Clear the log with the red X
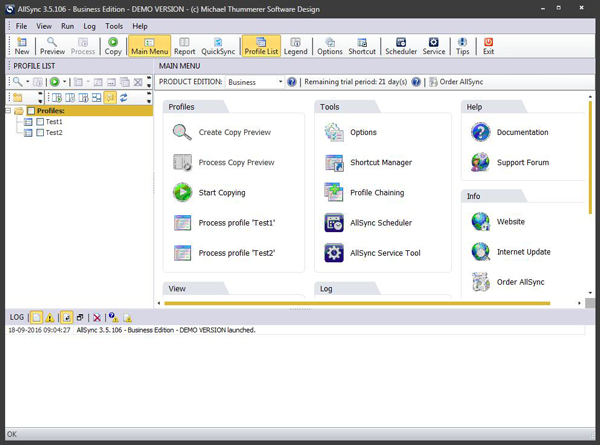Viewport: 600px width, 445px height. tap(97, 317)
